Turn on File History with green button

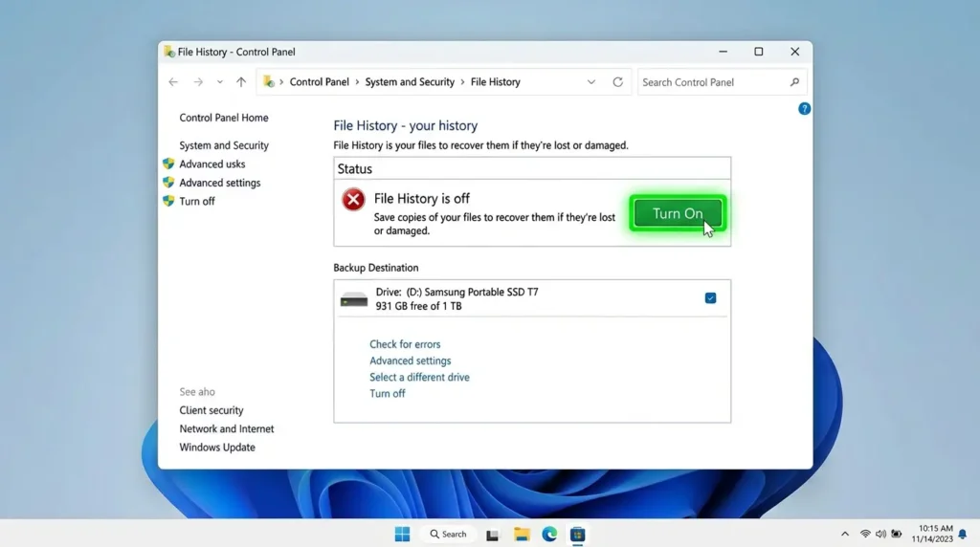point(678,213)
